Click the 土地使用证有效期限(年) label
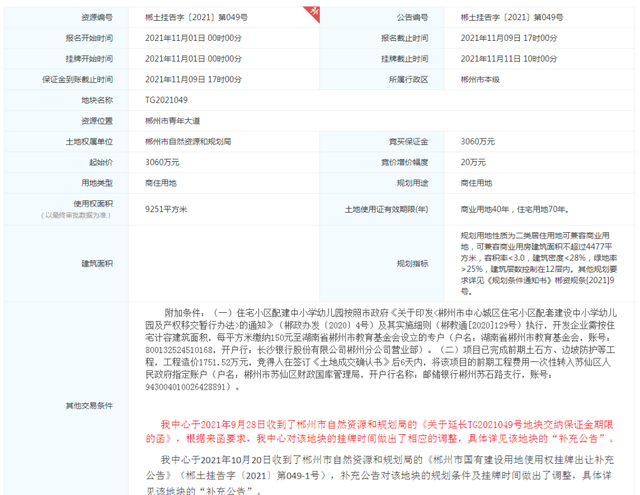This screenshot has width=640, height=495. [387, 210]
